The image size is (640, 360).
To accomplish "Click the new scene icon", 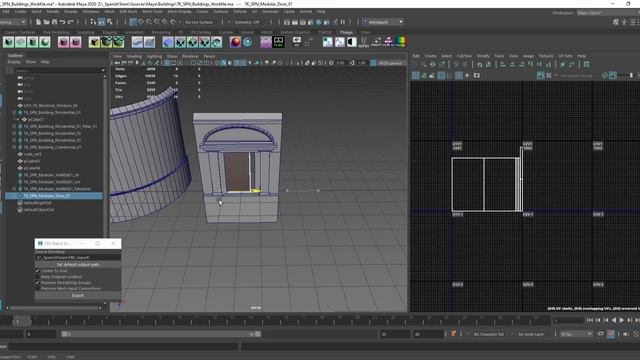I will pos(38,22).
